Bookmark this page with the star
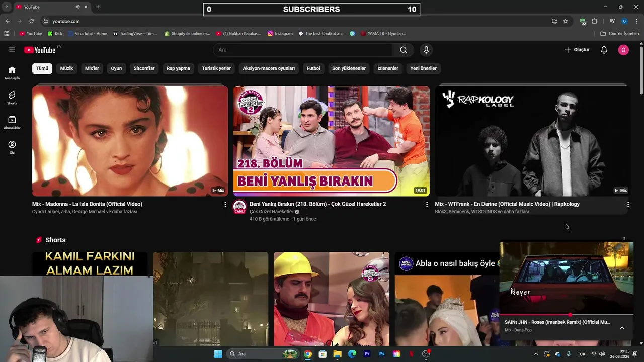The image size is (644, 362). click(x=566, y=21)
